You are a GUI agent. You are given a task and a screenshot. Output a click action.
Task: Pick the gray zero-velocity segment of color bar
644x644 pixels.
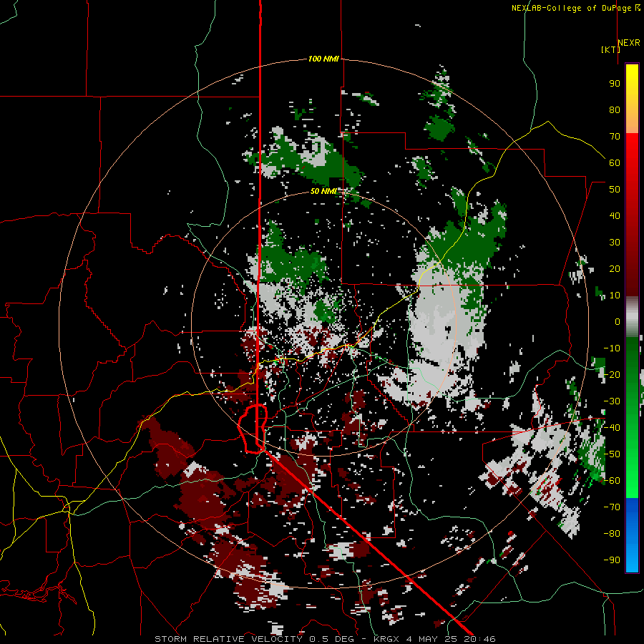click(632, 317)
